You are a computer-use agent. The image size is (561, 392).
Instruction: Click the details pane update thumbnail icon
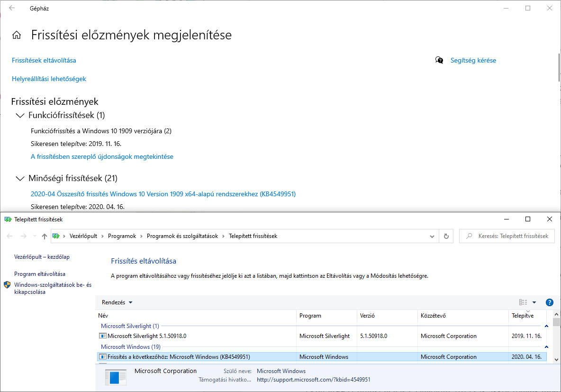coord(116,377)
